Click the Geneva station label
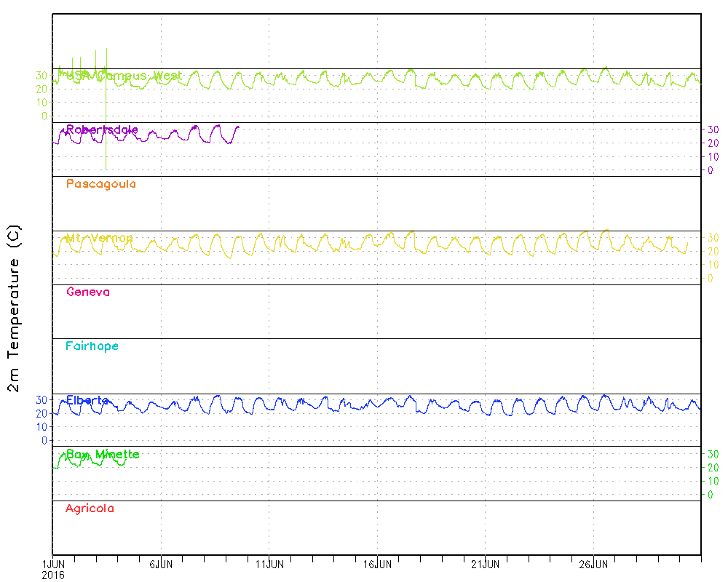Viewport: 728px width, 582px height. (87, 292)
